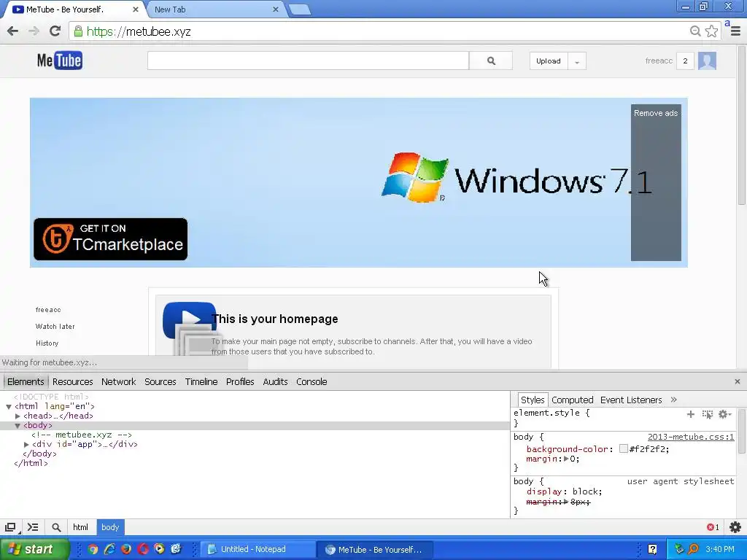Open DevTools settings gear at bottom right

click(x=735, y=527)
